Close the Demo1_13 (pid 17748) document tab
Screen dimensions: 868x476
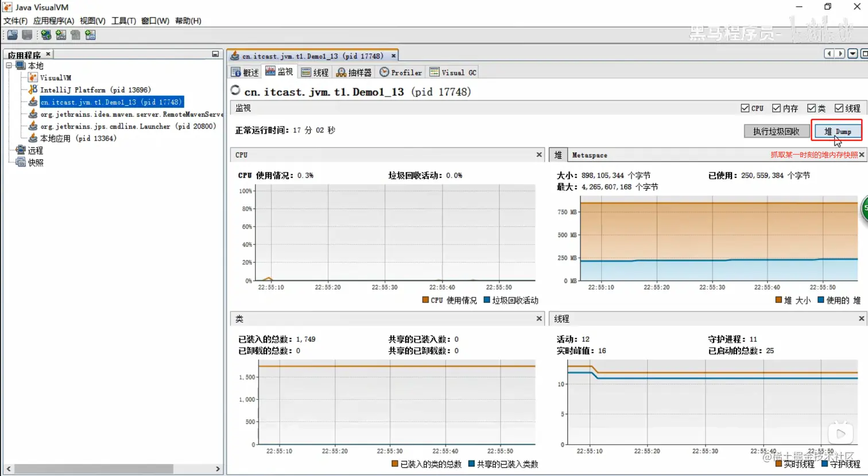click(393, 56)
